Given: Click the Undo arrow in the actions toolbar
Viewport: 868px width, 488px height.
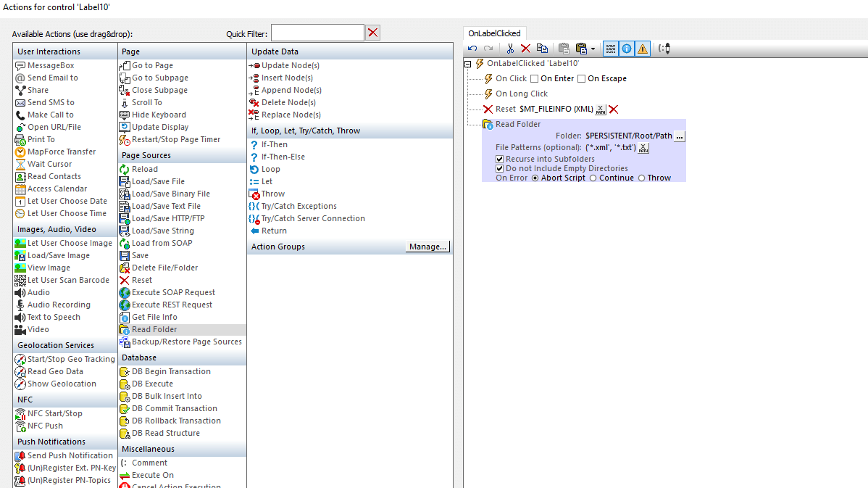Looking at the screenshot, I should tap(472, 49).
